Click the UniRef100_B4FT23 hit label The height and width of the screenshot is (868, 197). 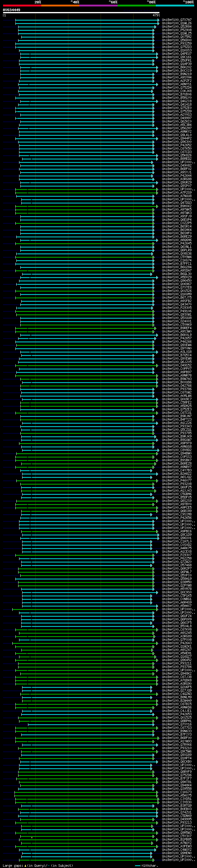coord(177,419)
